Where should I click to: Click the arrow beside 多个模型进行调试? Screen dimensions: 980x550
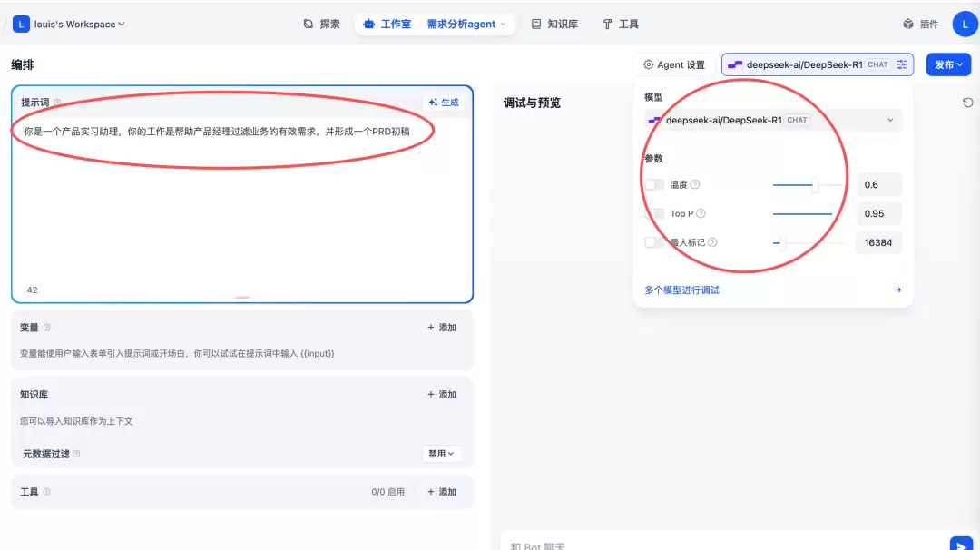897,290
